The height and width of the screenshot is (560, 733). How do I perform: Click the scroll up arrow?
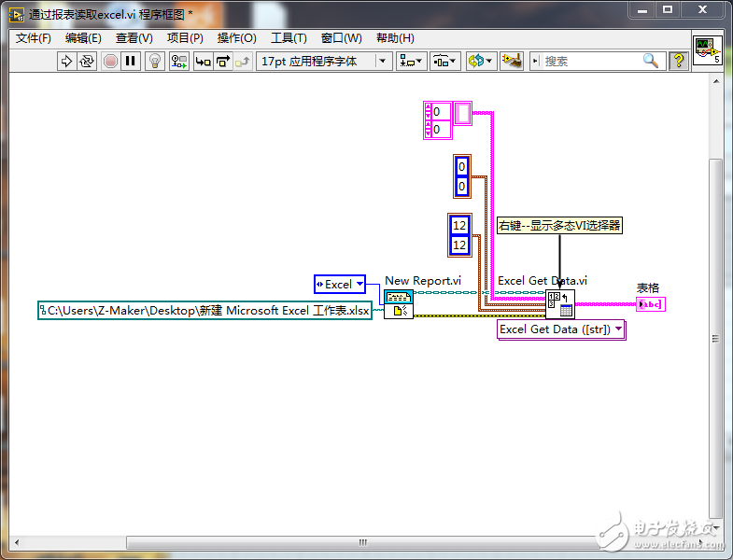pyautogui.click(x=715, y=81)
